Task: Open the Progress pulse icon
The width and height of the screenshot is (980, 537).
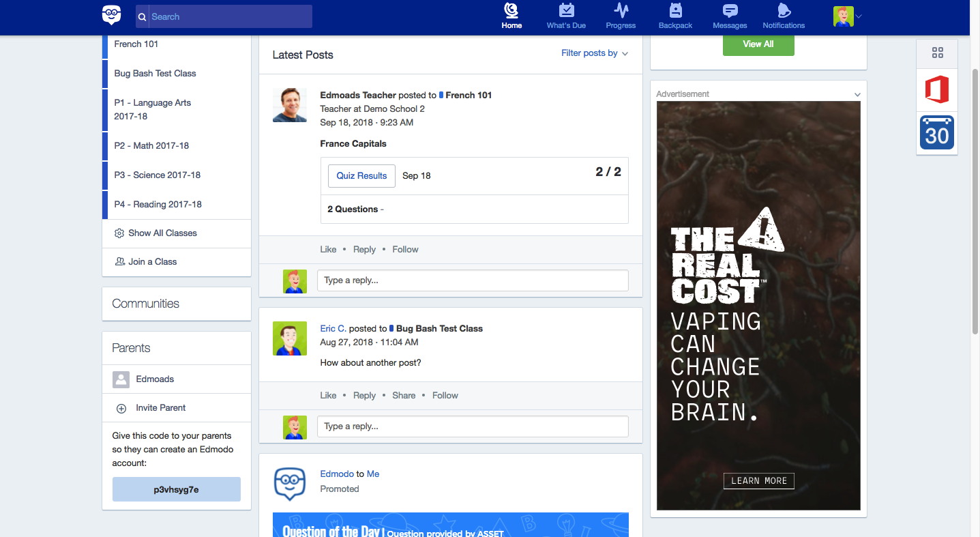Action: point(621,10)
